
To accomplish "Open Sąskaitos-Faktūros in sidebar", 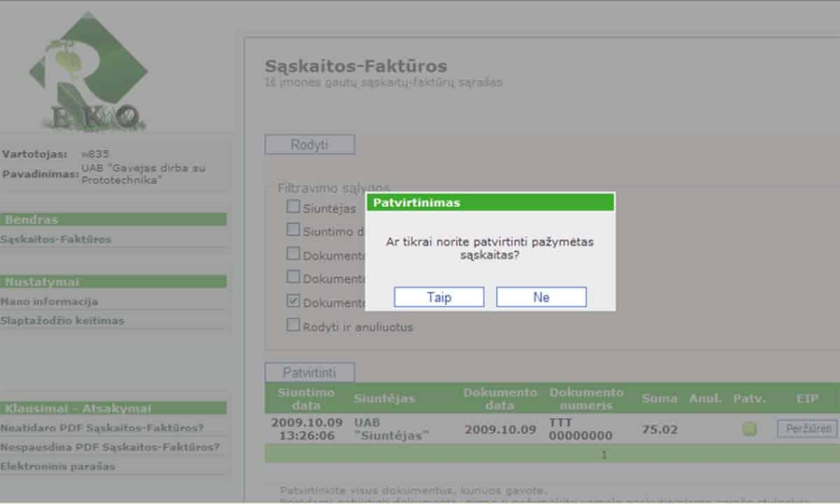I will 56,239.
